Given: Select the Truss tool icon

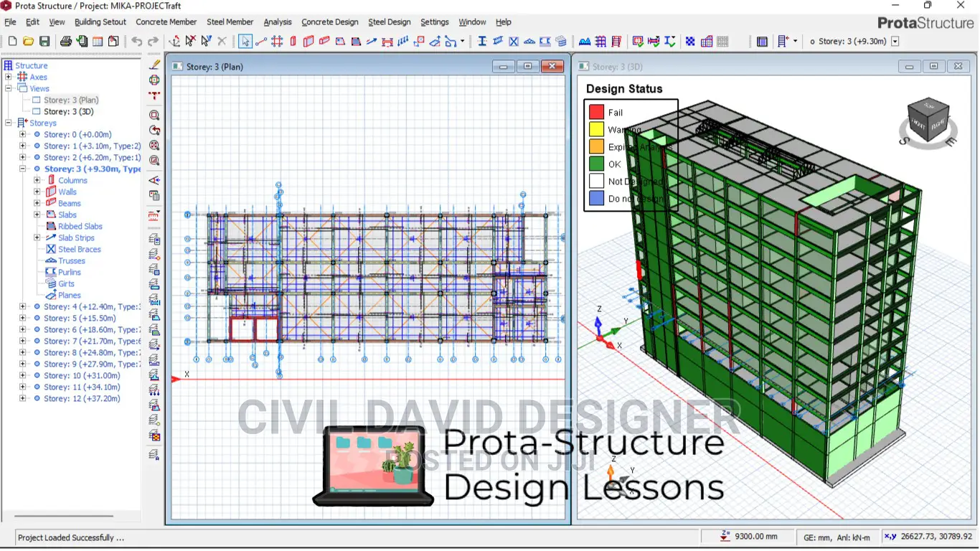Looking at the screenshot, I should coord(529,42).
